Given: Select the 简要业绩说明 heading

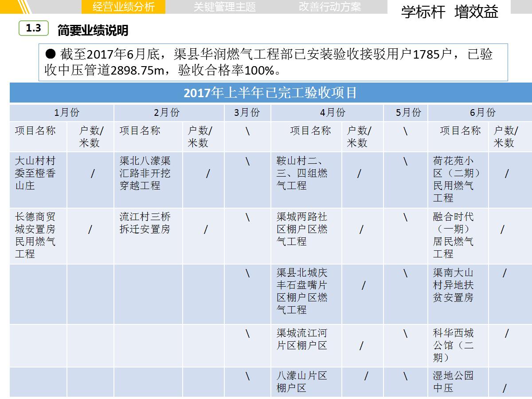Looking at the screenshot, I should (93, 30).
